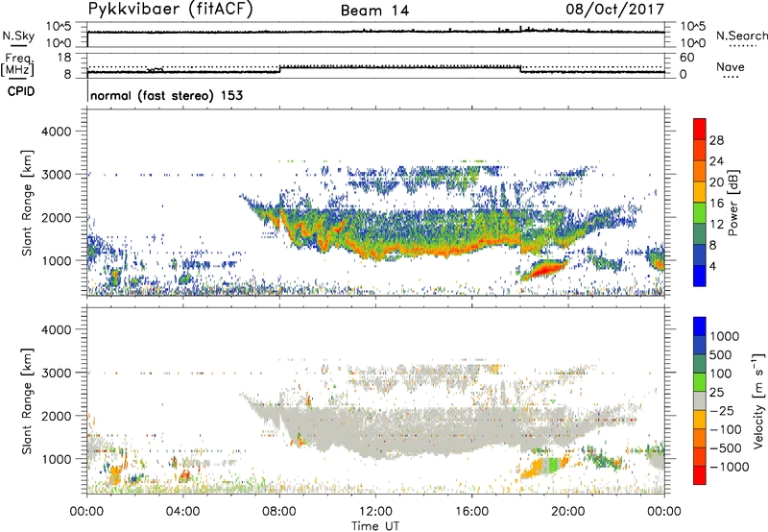
Task: Click the Beam 14 label
Action: (374, 11)
